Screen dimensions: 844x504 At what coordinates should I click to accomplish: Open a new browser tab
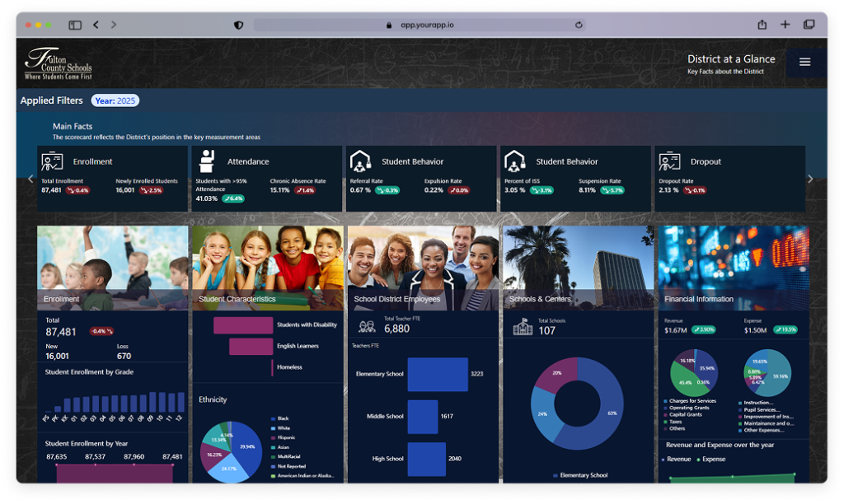(785, 25)
